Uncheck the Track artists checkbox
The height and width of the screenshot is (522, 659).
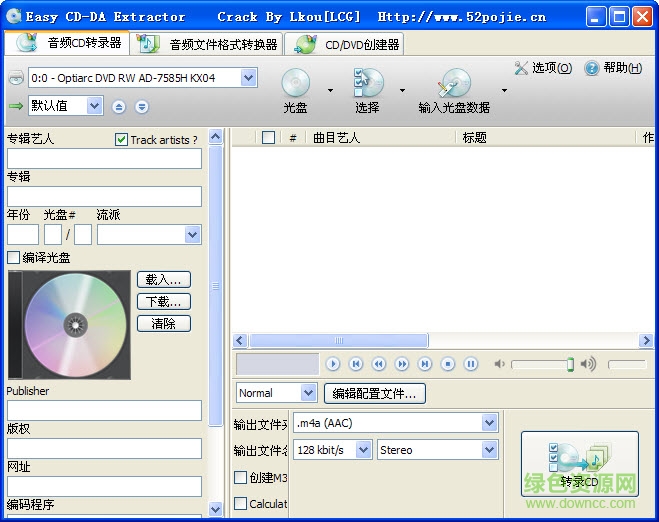click(x=122, y=140)
